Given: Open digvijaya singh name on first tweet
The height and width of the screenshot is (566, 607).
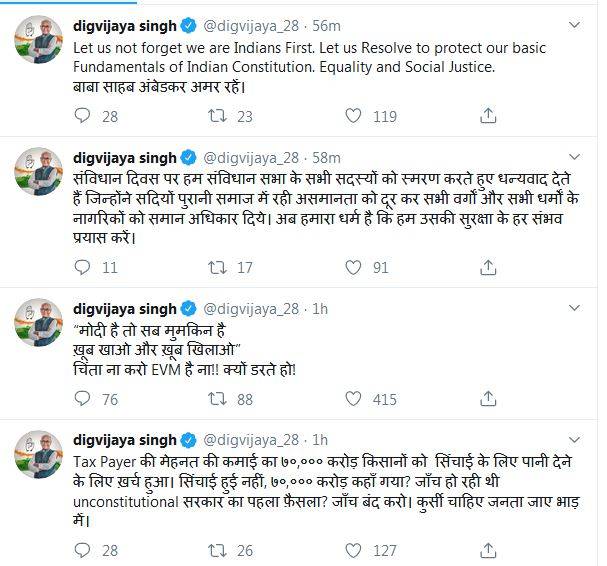Looking at the screenshot, I should (x=125, y=24).
